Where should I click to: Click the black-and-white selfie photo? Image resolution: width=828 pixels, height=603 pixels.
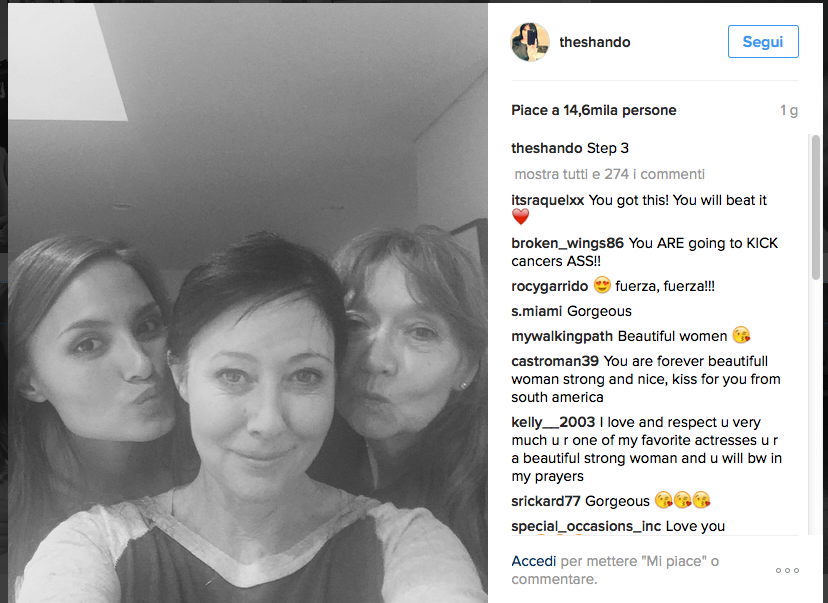click(x=248, y=303)
